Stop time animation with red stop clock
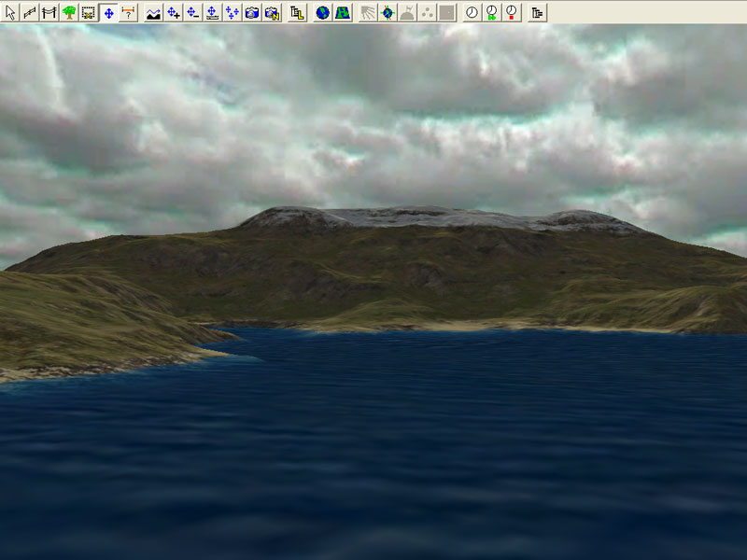 (x=511, y=12)
